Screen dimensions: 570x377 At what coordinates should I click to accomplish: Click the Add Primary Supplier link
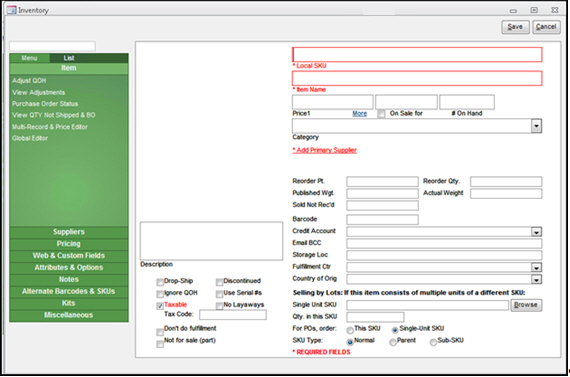click(325, 150)
